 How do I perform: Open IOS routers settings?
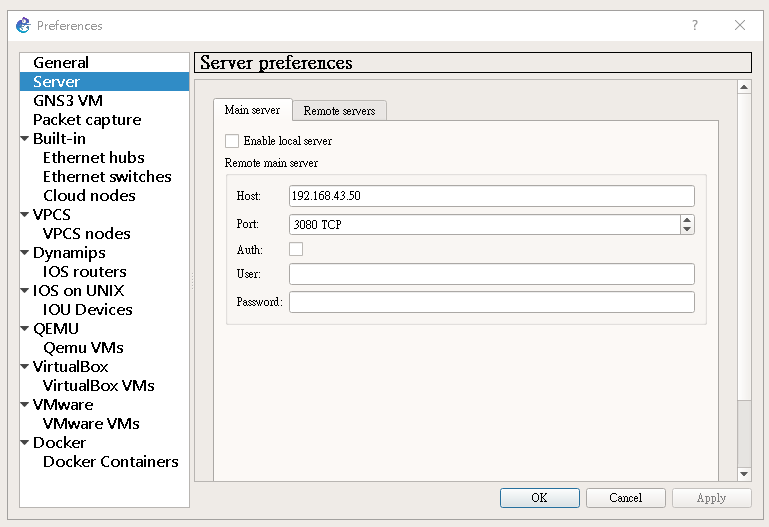(x=104, y=272)
